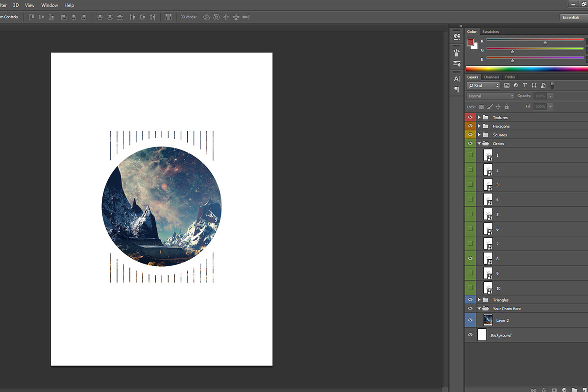
Task: Click the lock transparent pixels icon
Action: click(481, 107)
